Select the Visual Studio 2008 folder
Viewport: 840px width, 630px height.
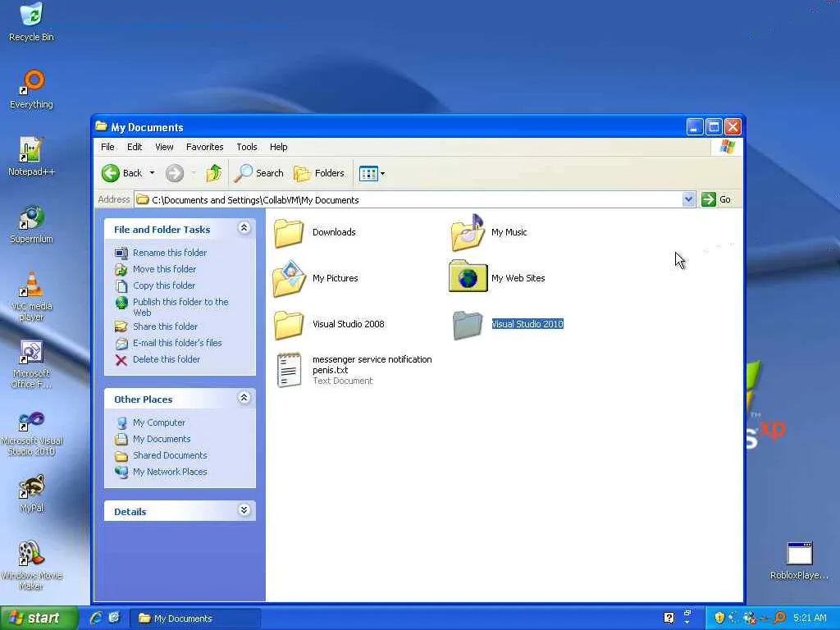tap(328, 324)
